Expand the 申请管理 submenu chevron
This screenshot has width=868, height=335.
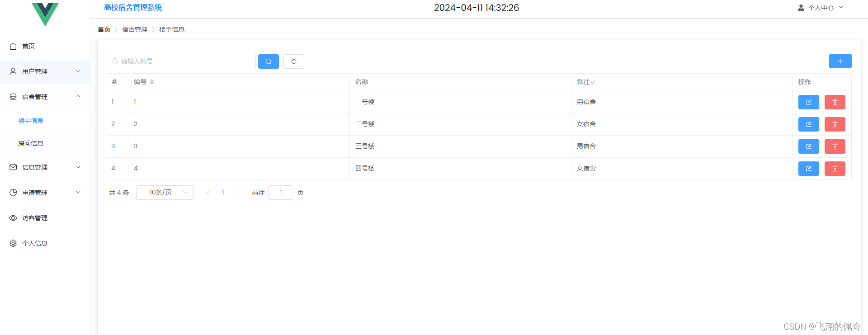[x=78, y=193]
